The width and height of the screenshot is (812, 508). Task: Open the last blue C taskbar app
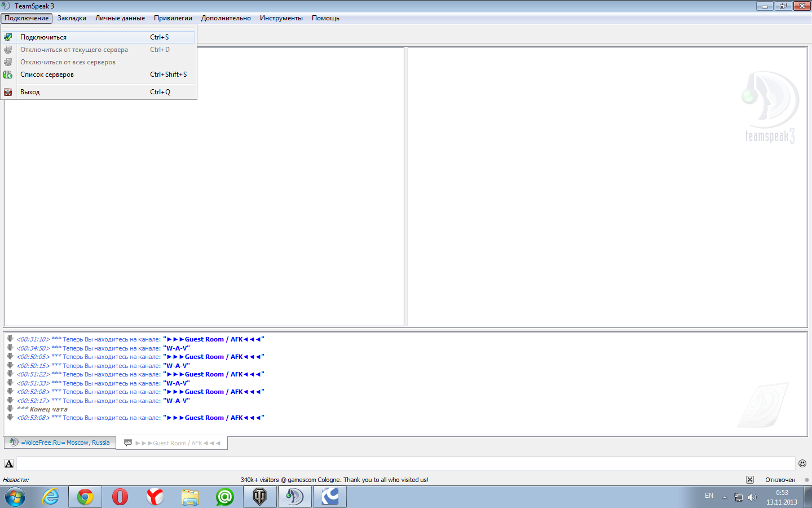coord(330,497)
